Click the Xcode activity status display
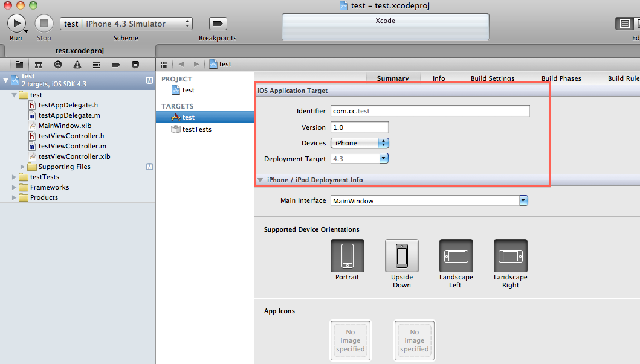The width and height of the screenshot is (640, 364). pyautogui.click(x=386, y=27)
